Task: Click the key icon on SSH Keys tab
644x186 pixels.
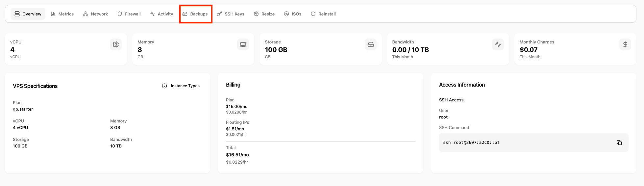Action: tap(219, 14)
